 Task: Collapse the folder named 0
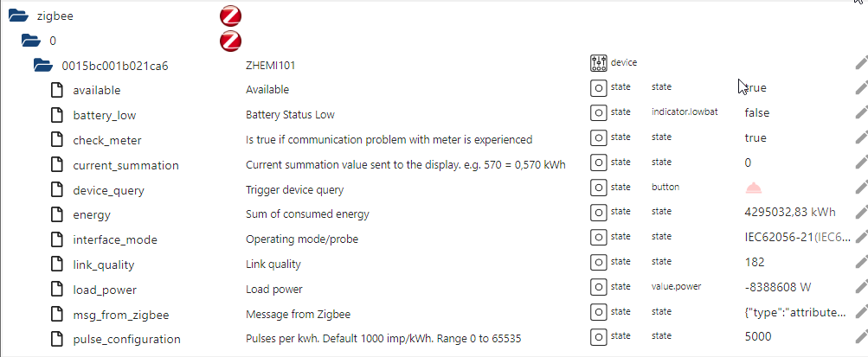pyautogui.click(x=31, y=41)
